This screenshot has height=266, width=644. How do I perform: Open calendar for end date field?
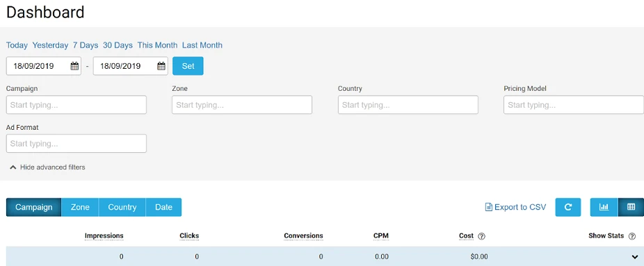[161, 66]
